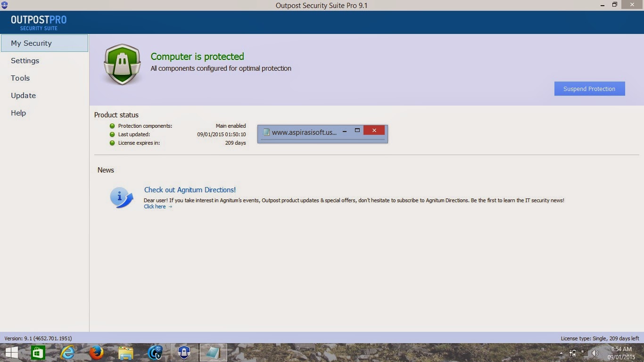Click the Suspend Protection button
Image resolution: width=644 pixels, height=362 pixels.
click(589, 89)
